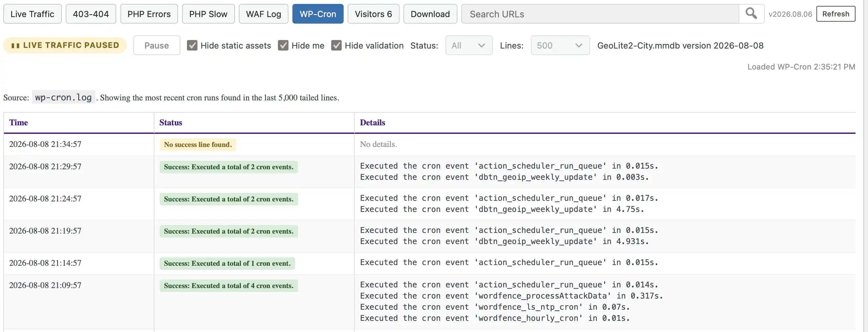Click the Live Traffic Paused badge
The height and width of the screenshot is (332, 868).
click(65, 45)
